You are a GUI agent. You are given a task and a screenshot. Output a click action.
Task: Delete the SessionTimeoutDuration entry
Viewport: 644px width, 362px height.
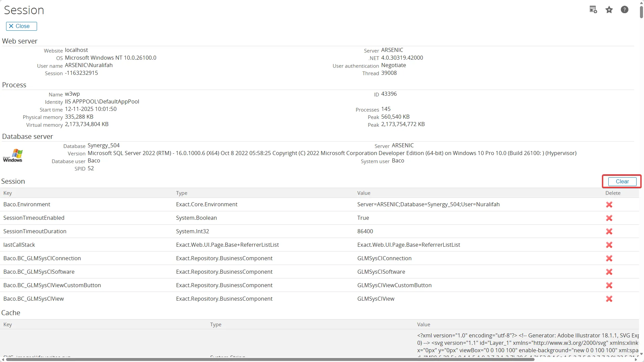pyautogui.click(x=609, y=232)
